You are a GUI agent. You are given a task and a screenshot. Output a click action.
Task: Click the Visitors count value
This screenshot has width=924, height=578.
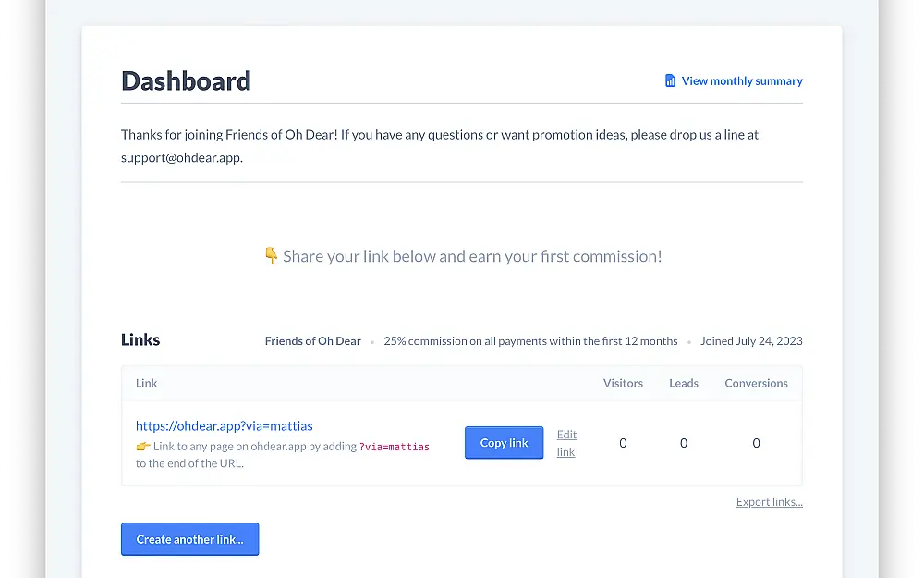coord(623,443)
